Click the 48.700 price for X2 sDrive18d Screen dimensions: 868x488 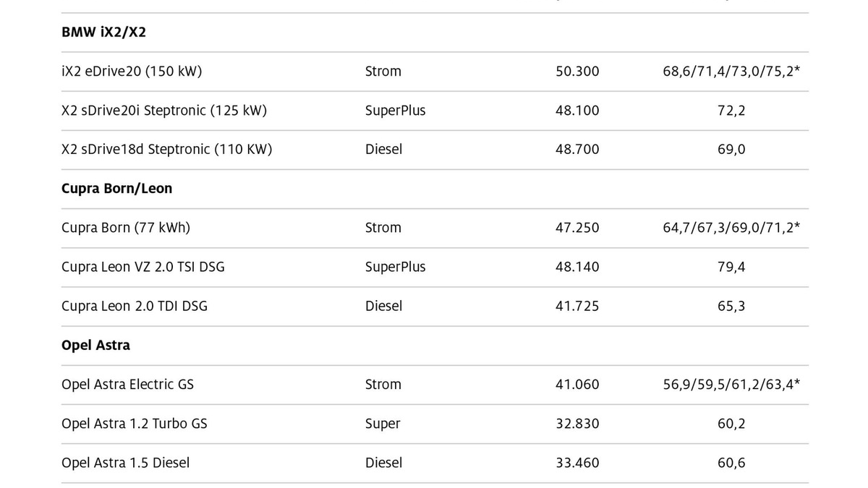(577, 150)
